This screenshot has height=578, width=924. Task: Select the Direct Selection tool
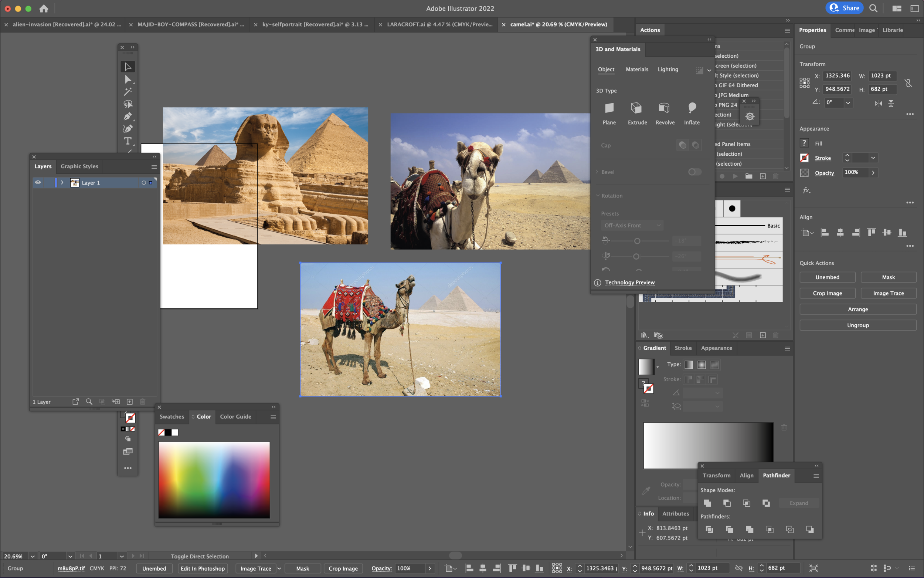128,79
